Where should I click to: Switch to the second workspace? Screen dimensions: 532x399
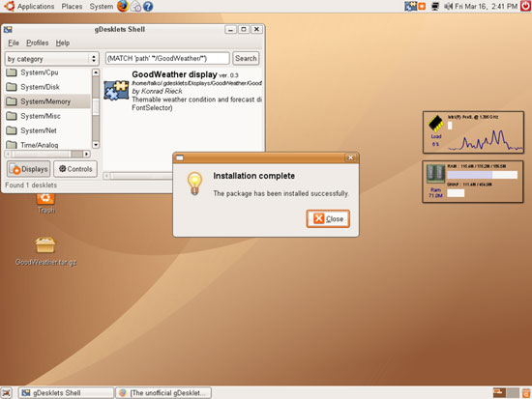513,393
